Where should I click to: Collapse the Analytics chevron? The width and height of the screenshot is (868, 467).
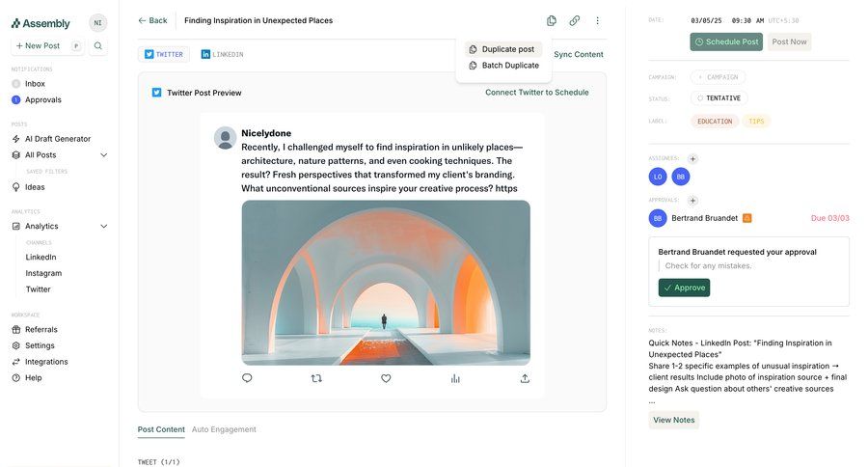(x=103, y=226)
